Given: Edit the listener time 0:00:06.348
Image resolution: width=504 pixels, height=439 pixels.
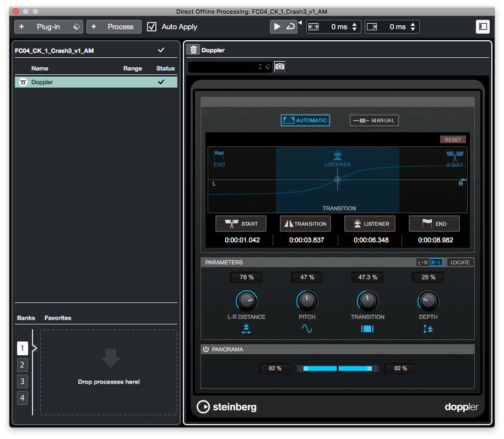Looking at the screenshot, I should pos(371,240).
